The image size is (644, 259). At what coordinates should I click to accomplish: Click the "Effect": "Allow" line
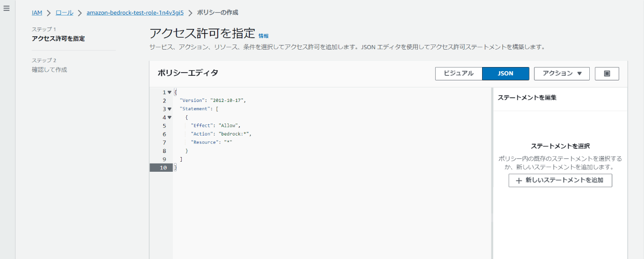pos(216,125)
